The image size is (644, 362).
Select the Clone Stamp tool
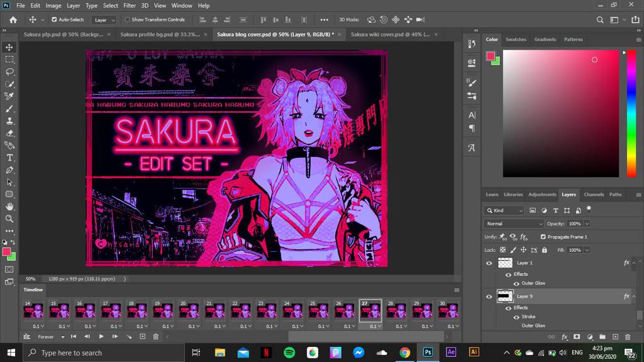tap(9, 121)
